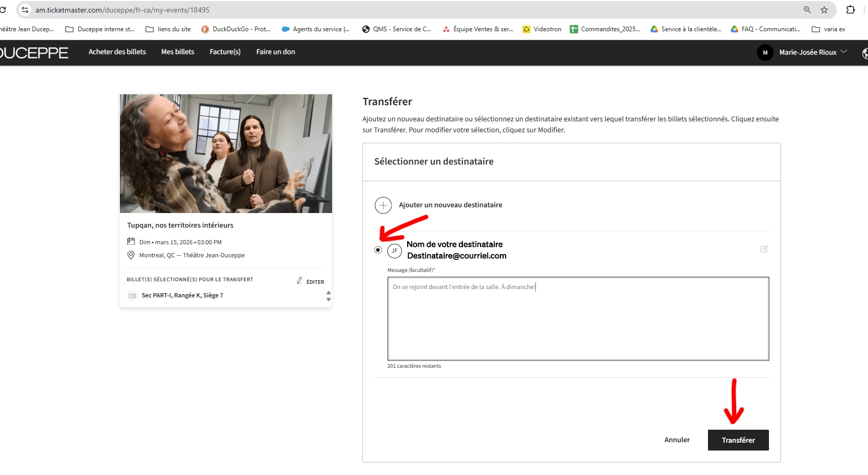Click the Transférer button
868x475 pixels.
click(x=738, y=440)
